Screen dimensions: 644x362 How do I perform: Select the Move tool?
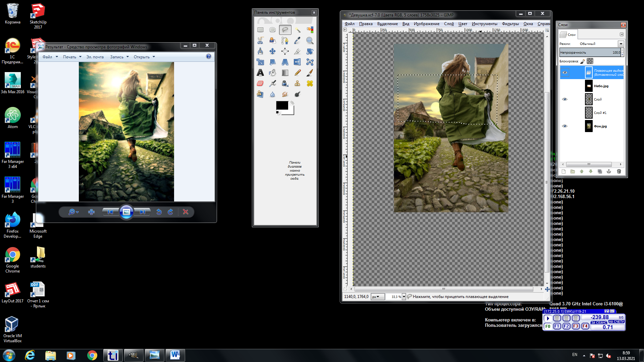tap(272, 51)
